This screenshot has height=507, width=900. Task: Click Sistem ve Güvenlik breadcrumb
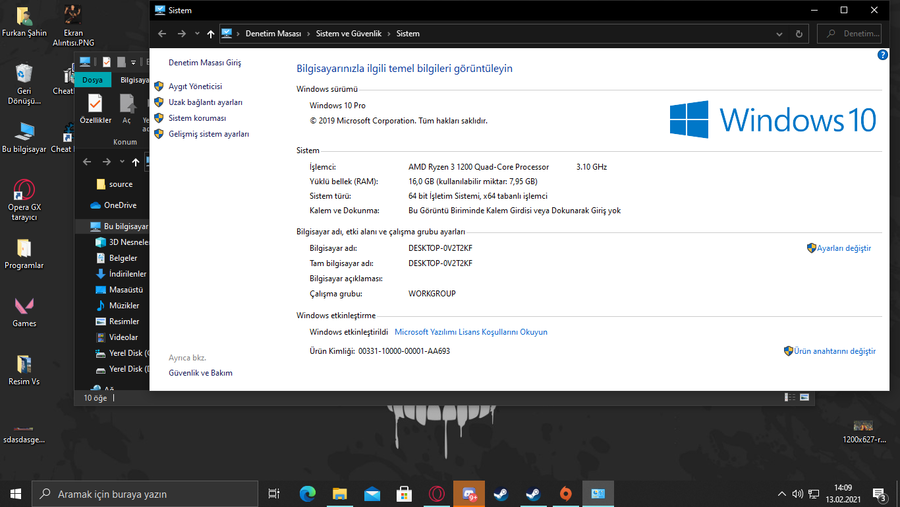[x=348, y=34]
